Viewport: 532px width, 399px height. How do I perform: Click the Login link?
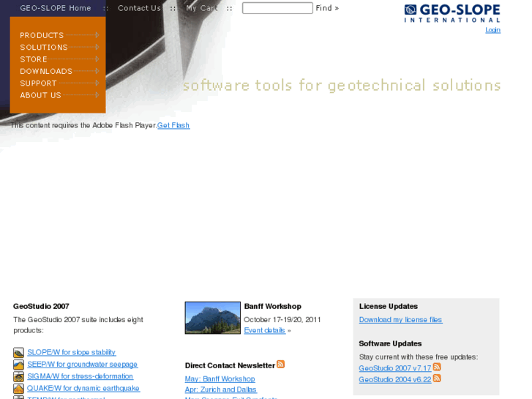pyautogui.click(x=492, y=30)
